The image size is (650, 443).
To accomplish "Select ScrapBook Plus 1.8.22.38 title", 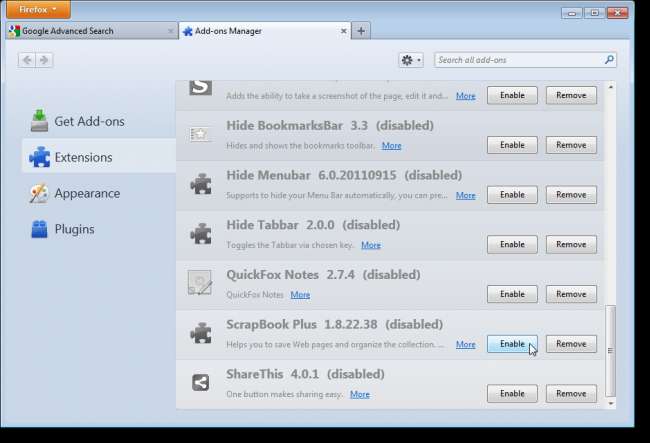I will 302,324.
